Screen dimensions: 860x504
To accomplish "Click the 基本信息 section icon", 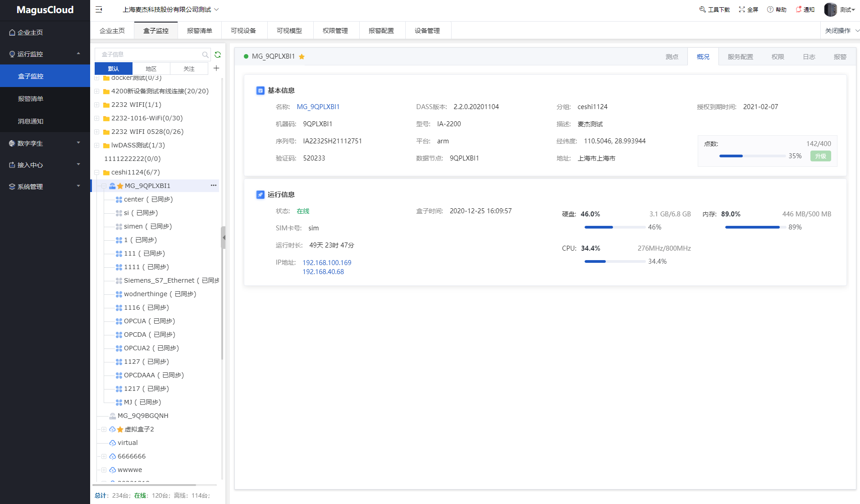I will 261,91.
